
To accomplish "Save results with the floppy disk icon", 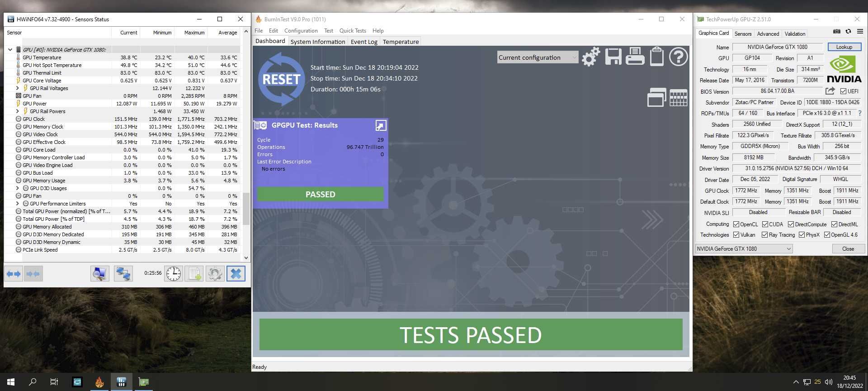I will click(613, 57).
